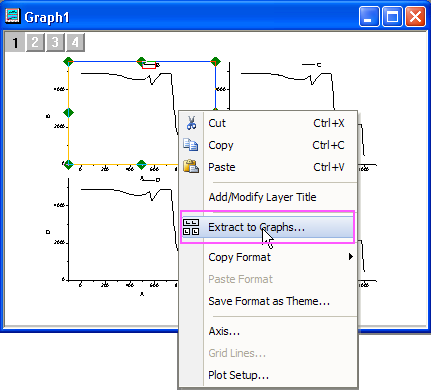Click top-left green selection handle
Screen dimensions: 431x390
[68, 62]
